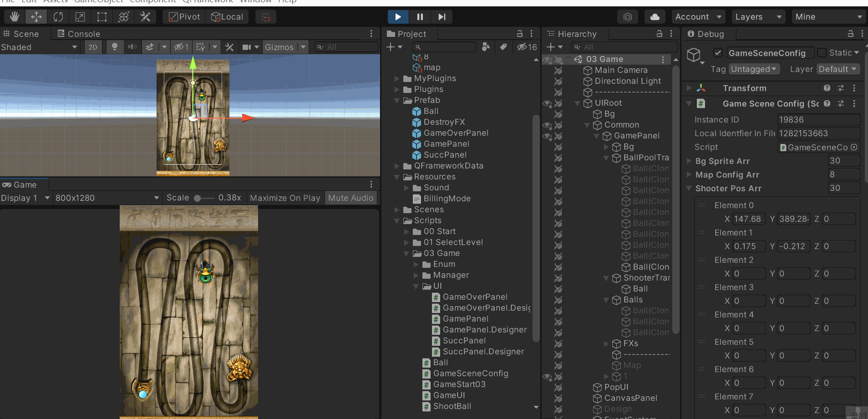Click Search by Type icon in Project
Viewport: 868px width, 419px height.
486,46
